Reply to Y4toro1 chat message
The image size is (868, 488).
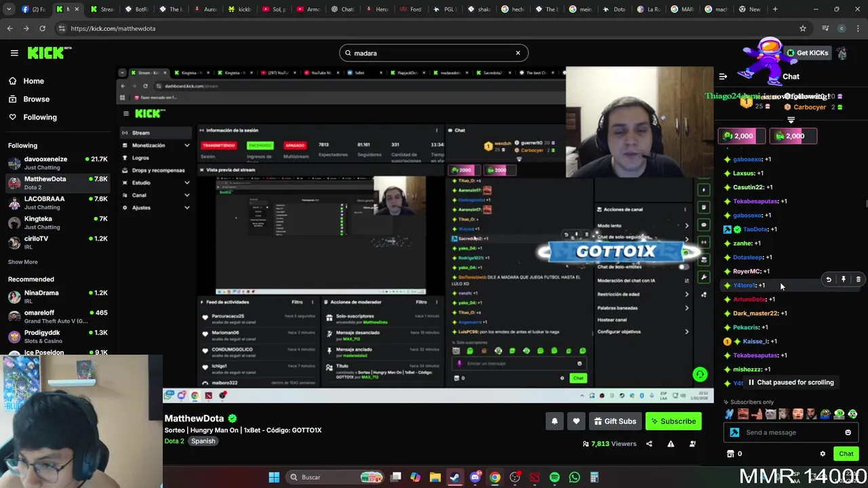[x=829, y=279]
